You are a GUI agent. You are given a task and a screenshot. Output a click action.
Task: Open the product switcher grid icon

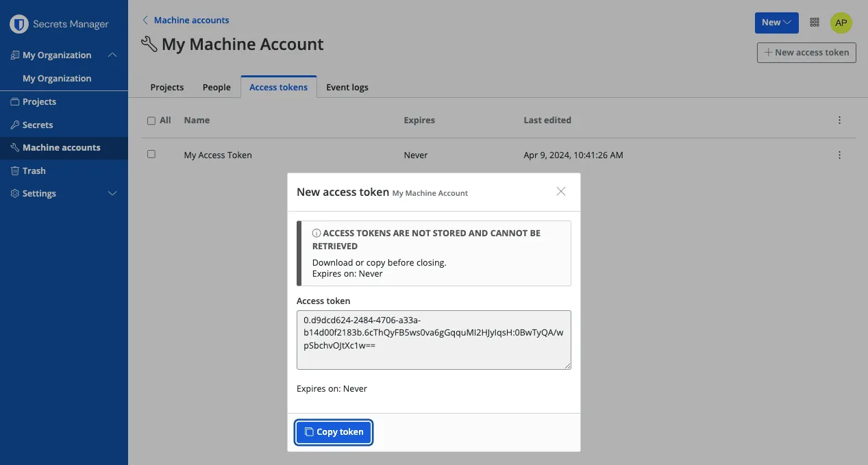pos(814,22)
